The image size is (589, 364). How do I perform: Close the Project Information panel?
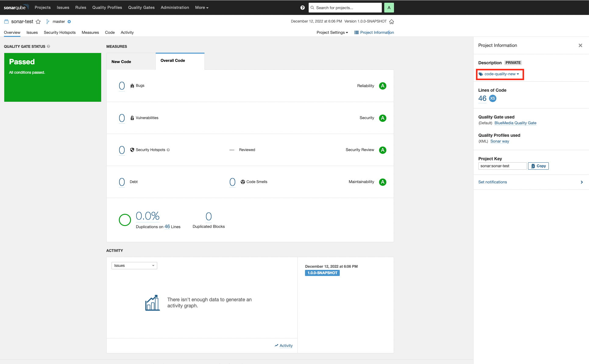tap(580, 45)
